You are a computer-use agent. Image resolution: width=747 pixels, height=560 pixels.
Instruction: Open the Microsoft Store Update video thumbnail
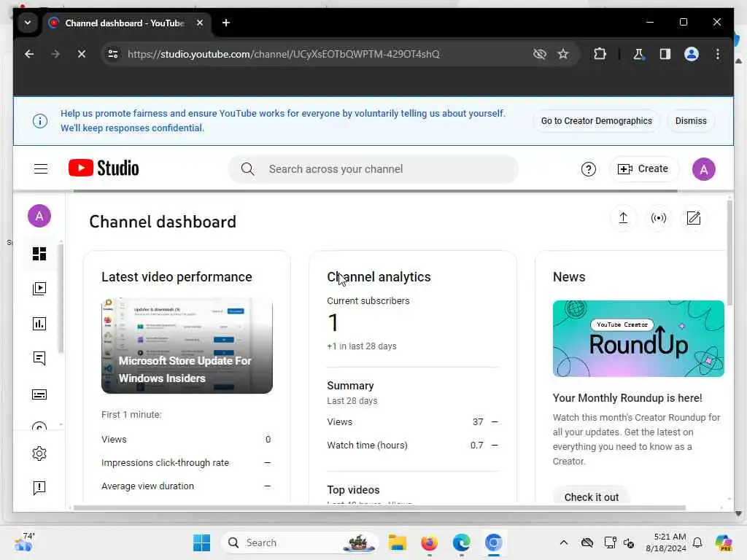pyautogui.click(x=187, y=346)
